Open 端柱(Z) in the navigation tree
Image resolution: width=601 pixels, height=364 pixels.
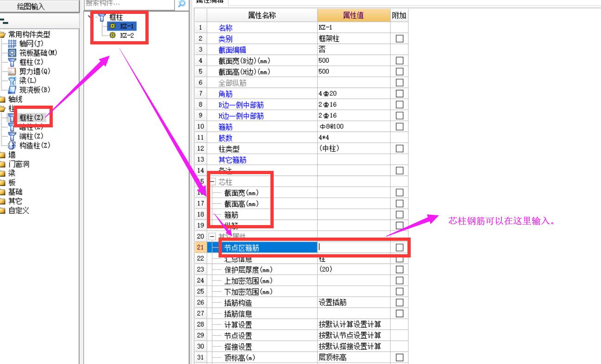click(x=31, y=136)
